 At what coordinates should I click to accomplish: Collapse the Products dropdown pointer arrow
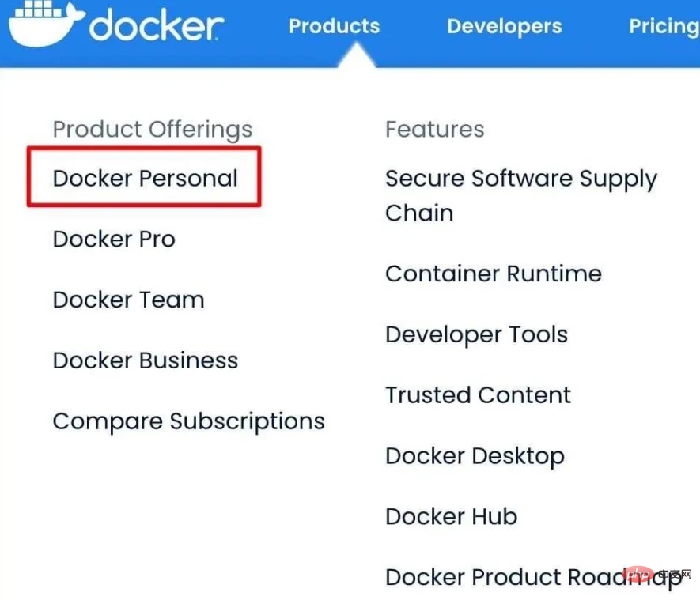pyautogui.click(x=356, y=55)
